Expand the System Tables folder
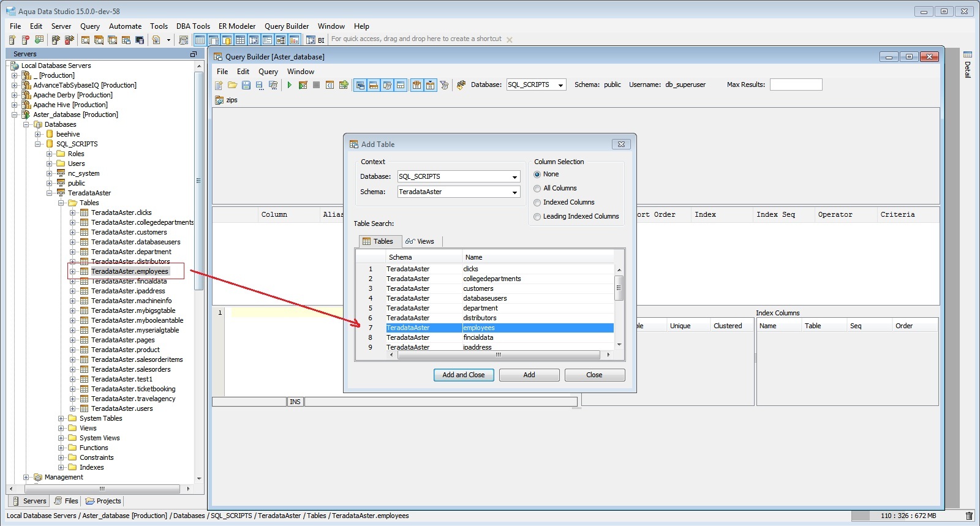Viewport: 980px width, 526px height. [61, 418]
